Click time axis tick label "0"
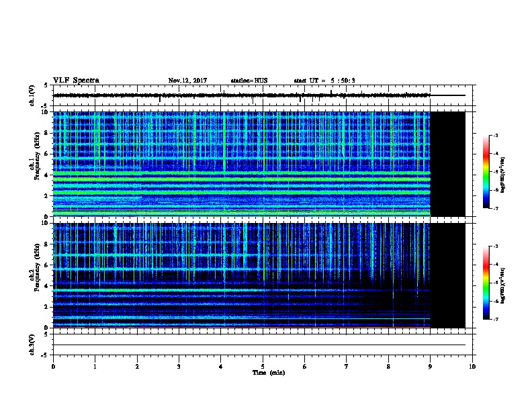 (x=53, y=367)
